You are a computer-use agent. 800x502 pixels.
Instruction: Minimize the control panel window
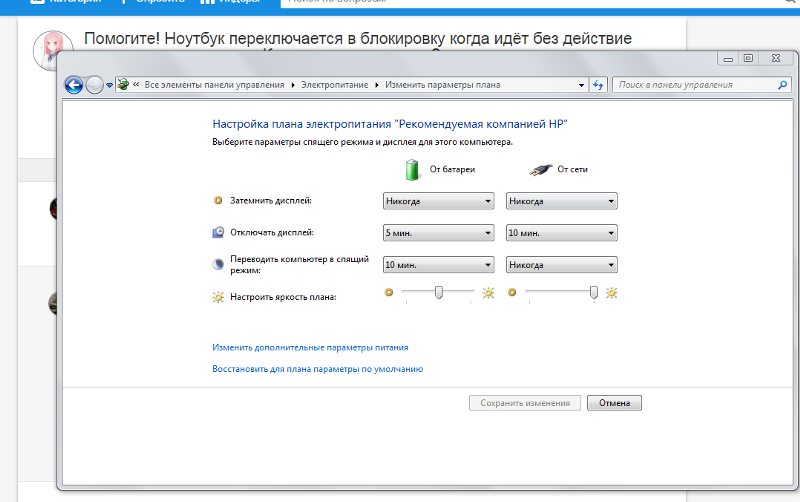tap(728, 59)
